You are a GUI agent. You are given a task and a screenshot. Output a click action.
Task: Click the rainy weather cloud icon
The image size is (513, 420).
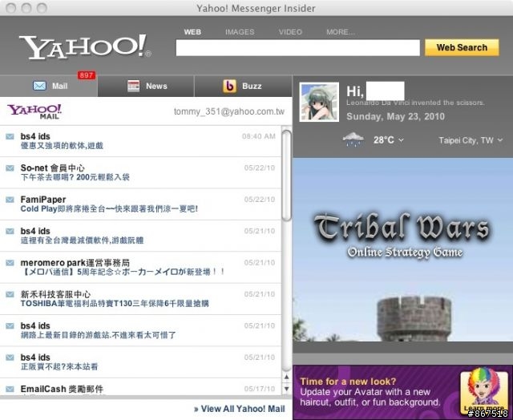pos(353,139)
